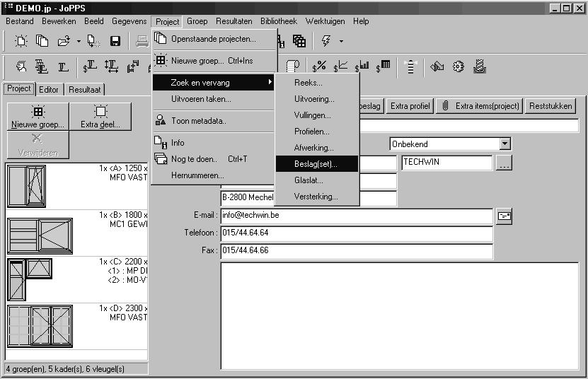
Task: Click the gear settings toolbar icon
Action: (458, 66)
